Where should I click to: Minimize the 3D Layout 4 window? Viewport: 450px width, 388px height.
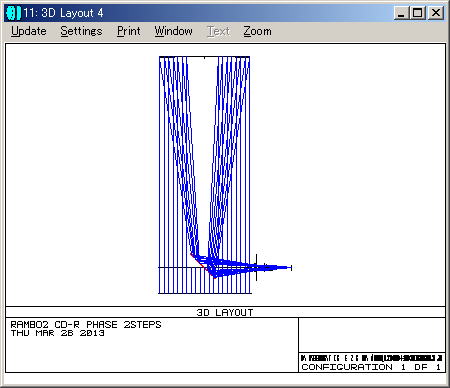coord(401,13)
